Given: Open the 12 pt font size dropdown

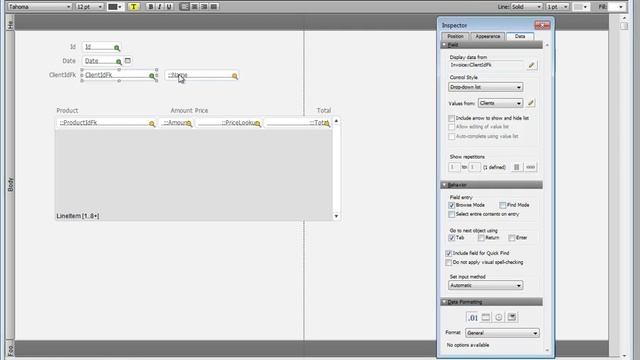Looking at the screenshot, I should (x=89, y=7).
